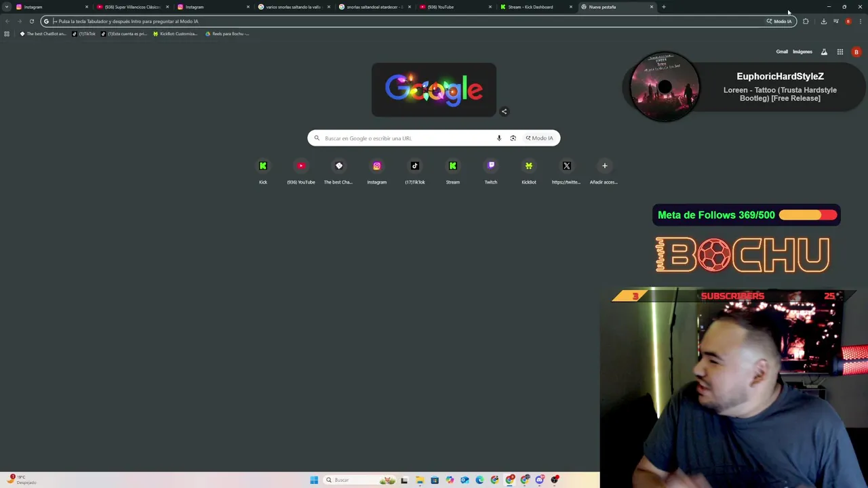Close the Nueva pestaña tab
868x488 pixels.
coord(652,7)
